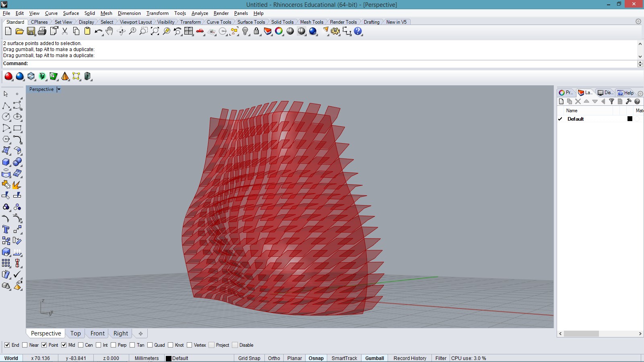The width and height of the screenshot is (644, 362).
Task: Select the Box solid tool
Action: pyautogui.click(x=6, y=162)
